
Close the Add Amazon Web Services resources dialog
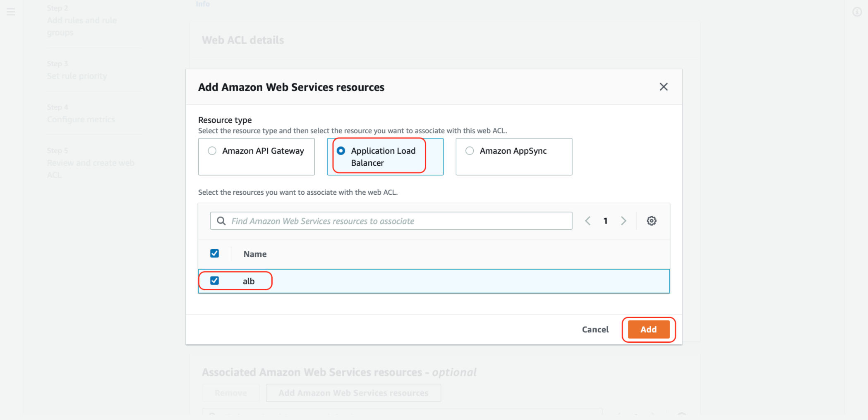click(x=663, y=87)
